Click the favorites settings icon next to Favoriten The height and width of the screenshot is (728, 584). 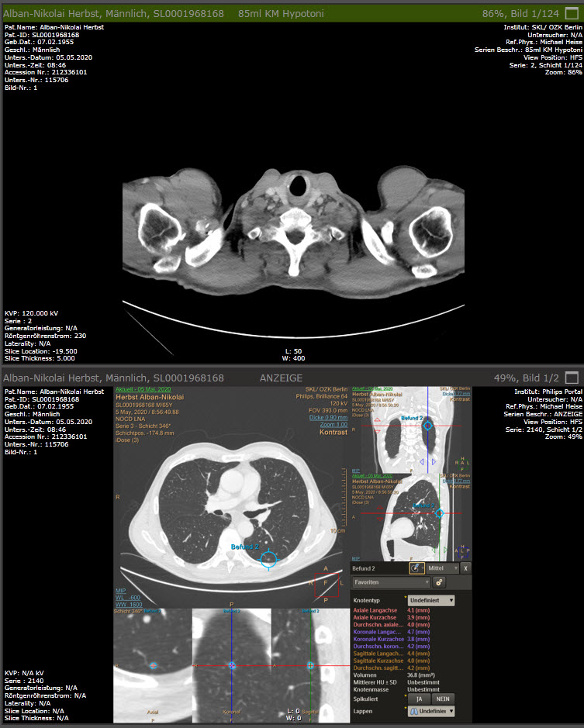coord(439,582)
